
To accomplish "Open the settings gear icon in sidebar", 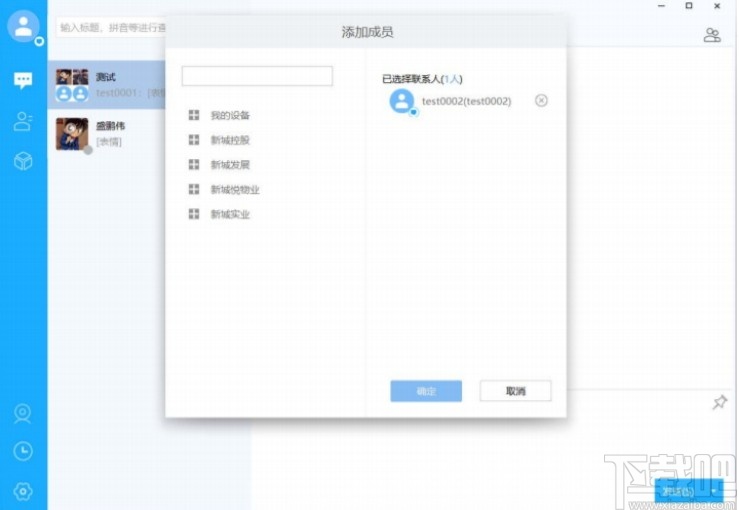I will click(23, 491).
